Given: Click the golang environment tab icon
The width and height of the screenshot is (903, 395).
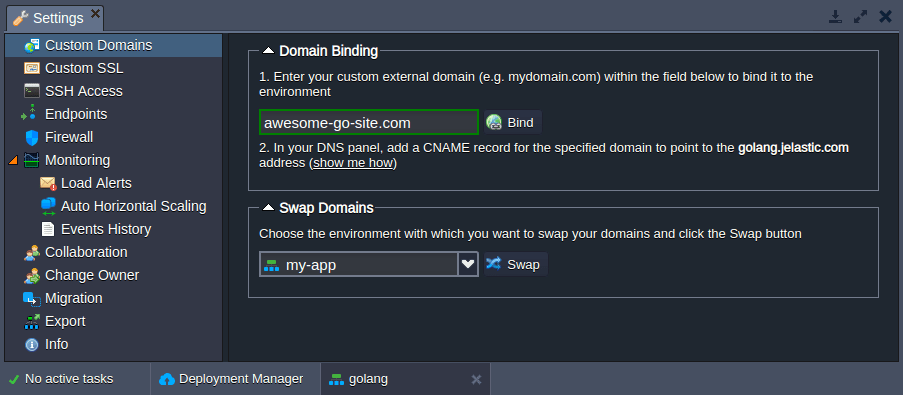Looking at the screenshot, I should (336, 379).
